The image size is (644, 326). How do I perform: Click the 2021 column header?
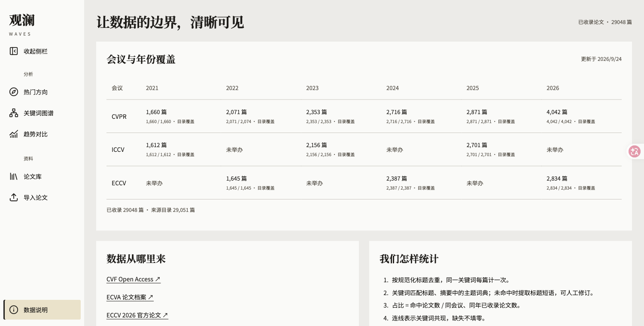pyautogui.click(x=152, y=88)
